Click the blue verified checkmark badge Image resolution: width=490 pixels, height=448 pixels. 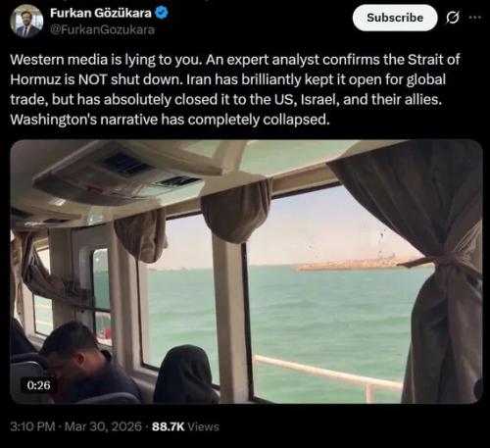click(162, 13)
